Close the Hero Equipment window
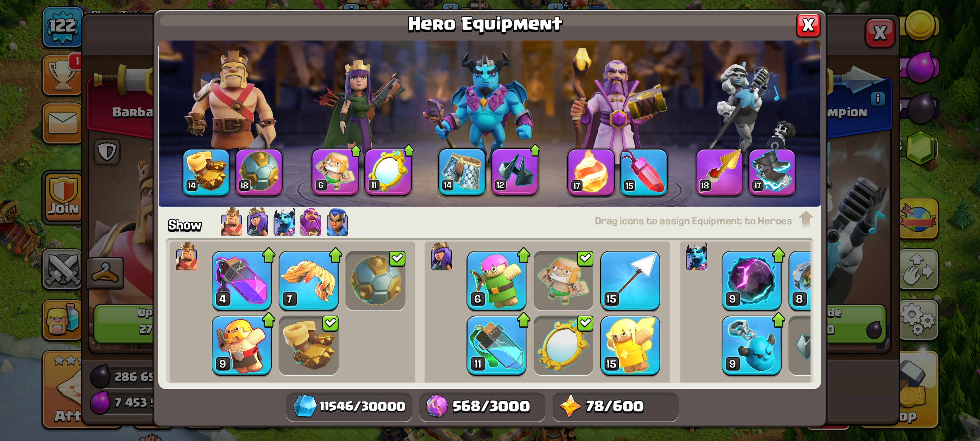980x441 pixels. [808, 26]
